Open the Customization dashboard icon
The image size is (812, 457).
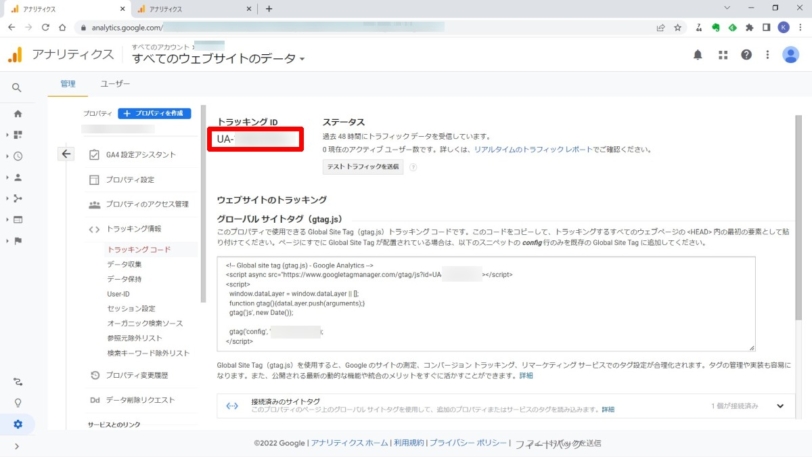tap(18, 135)
